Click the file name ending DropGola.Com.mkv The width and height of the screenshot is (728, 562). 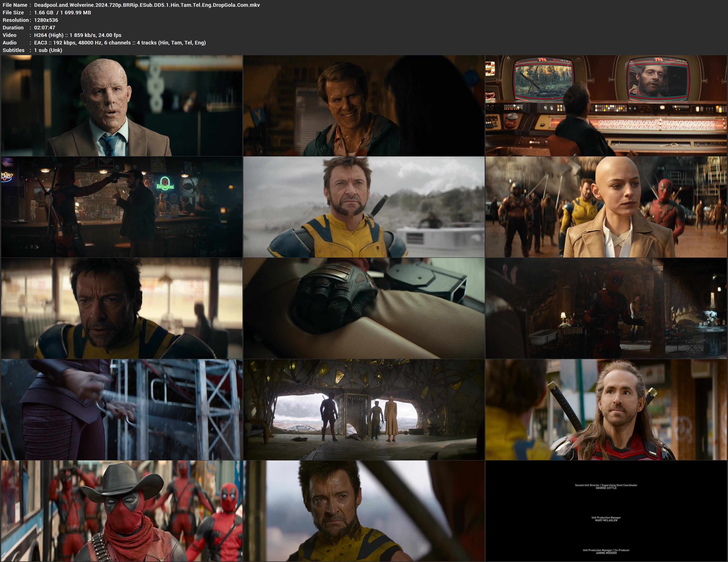[x=147, y=5]
